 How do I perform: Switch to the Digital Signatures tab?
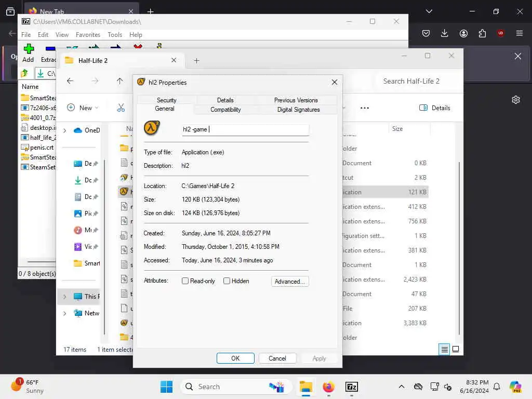point(299,110)
